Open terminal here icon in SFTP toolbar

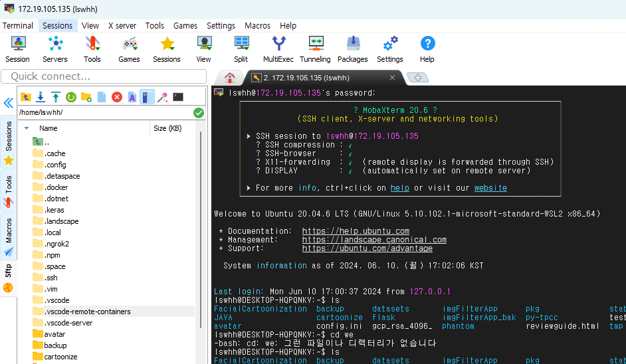coord(178,97)
